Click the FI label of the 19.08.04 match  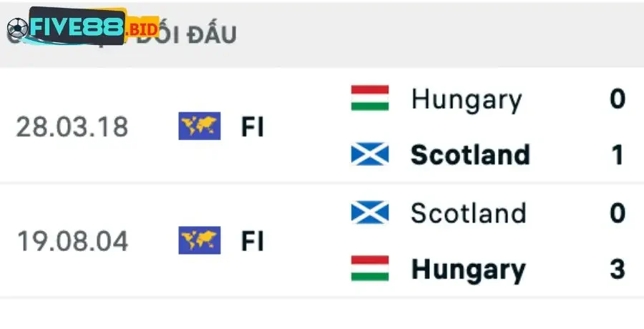(x=253, y=242)
